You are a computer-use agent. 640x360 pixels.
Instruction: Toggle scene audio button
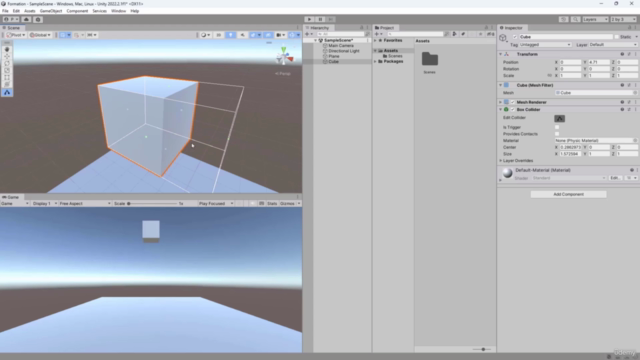(x=242, y=35)
